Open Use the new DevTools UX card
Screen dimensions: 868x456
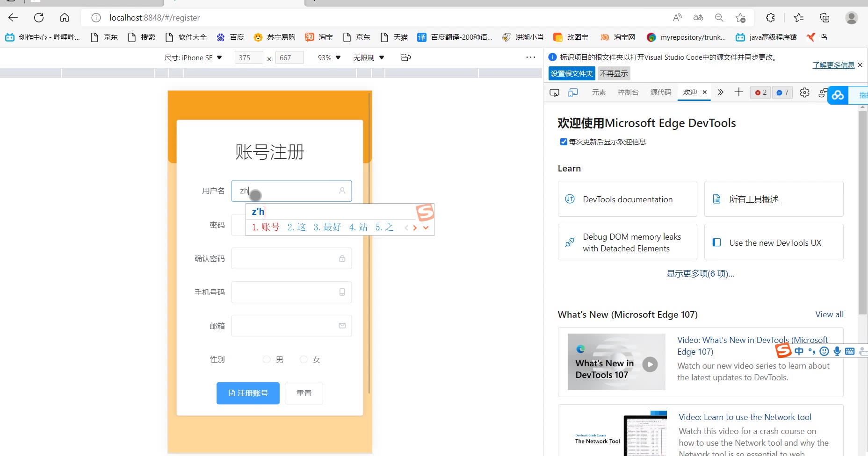pos(774,242)
